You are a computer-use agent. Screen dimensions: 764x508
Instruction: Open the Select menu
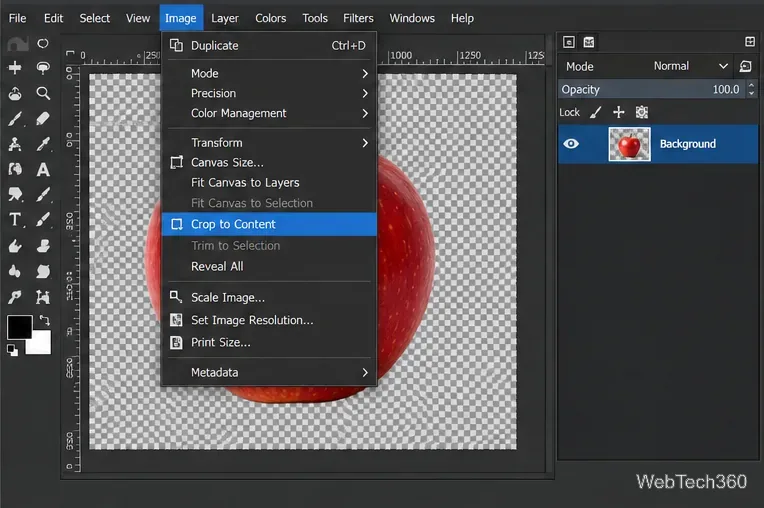pyautogui.click(x=95, y=18)
